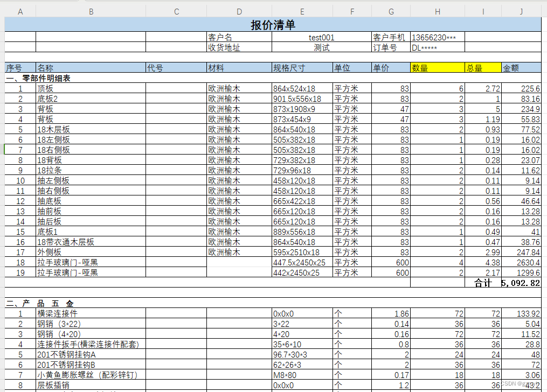Click size cell 665x422x18

[x=302, y=201]
